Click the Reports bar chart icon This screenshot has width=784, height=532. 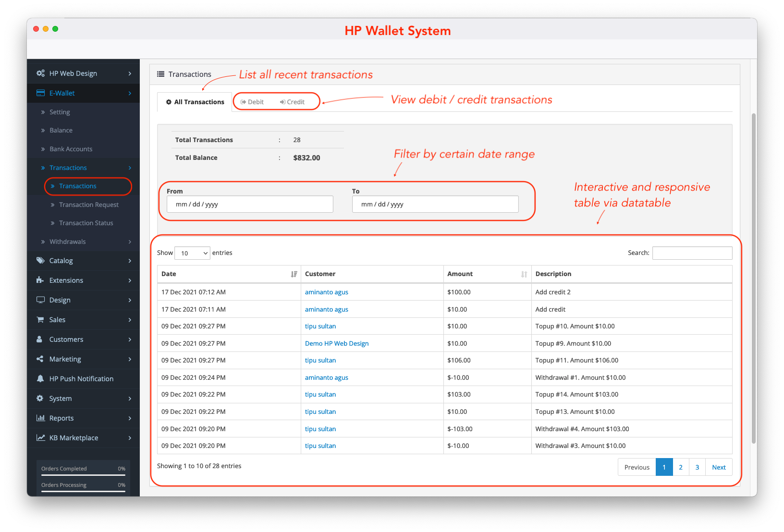[x=40, y=418]
